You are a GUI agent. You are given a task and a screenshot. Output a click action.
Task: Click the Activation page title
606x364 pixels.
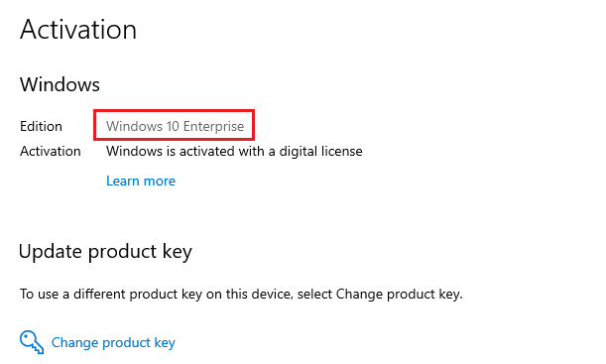pos(78,30)
